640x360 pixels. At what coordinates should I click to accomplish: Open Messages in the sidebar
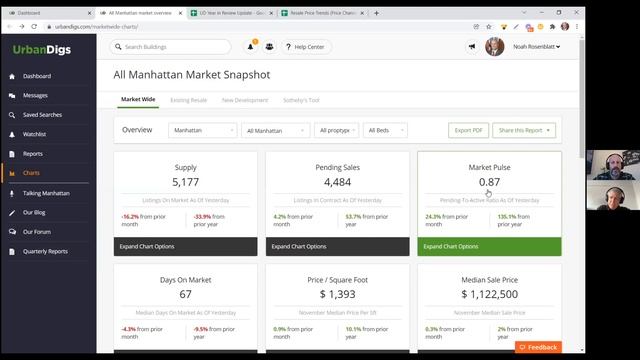(x=35, y=95)
